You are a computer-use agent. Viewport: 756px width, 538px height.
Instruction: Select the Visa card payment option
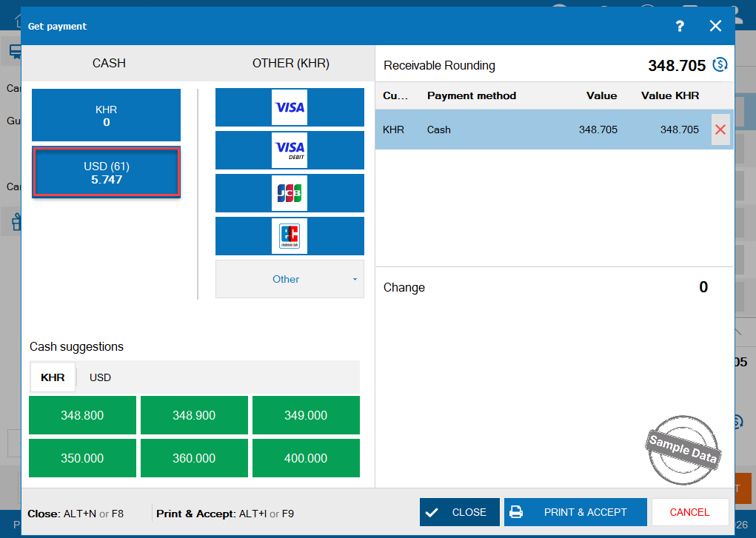point(290,107)
